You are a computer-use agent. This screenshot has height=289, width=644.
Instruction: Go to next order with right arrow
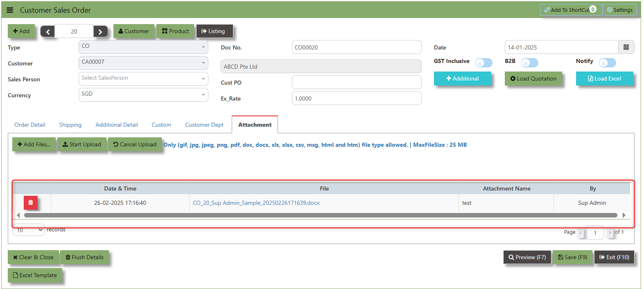[x=100, y=31]
